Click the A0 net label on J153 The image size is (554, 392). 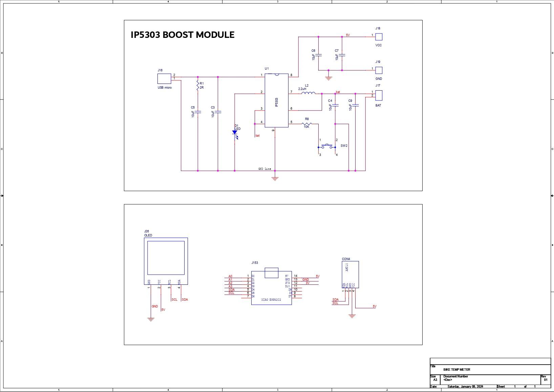(x=231, y=276)
